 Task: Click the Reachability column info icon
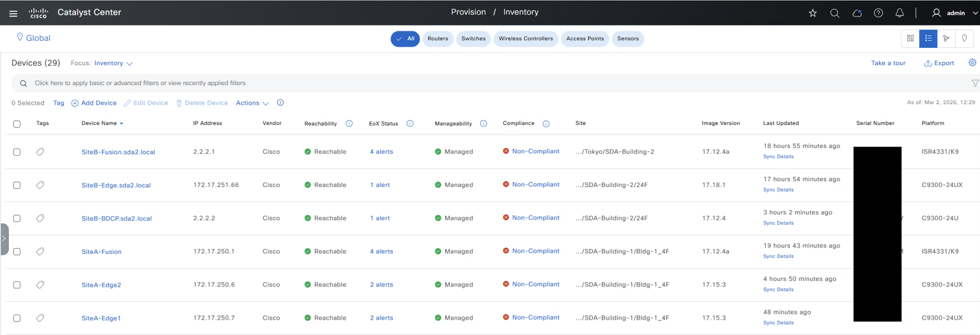tap(349, 124)
